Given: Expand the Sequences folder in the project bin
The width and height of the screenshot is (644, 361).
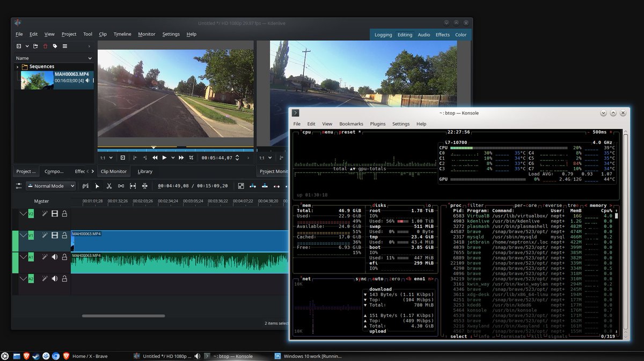Looking at the screenshot, I should (x=18, y=67).
